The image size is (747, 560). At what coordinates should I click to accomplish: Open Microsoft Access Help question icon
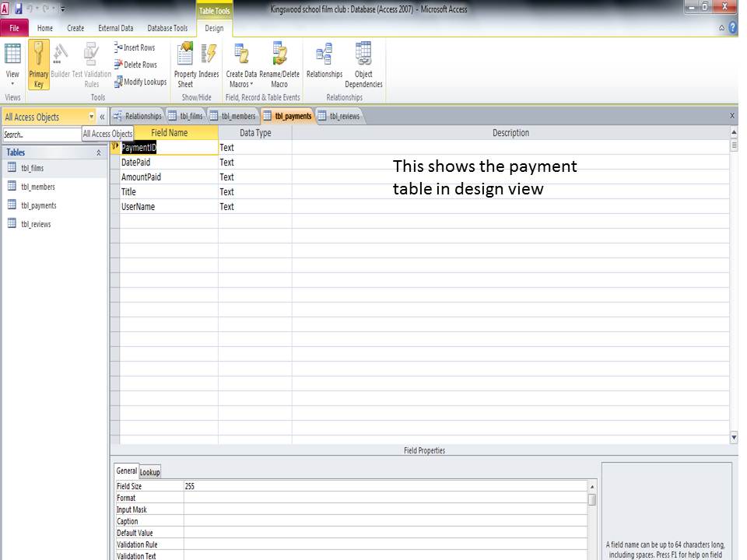pyautogui.click(x=733, y=28)
